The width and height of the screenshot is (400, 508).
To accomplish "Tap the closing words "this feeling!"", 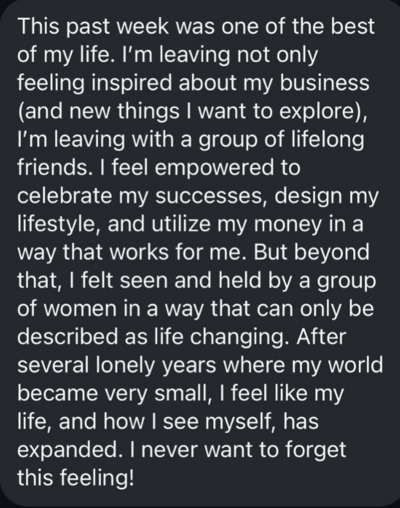I will (x=76, y=478).
